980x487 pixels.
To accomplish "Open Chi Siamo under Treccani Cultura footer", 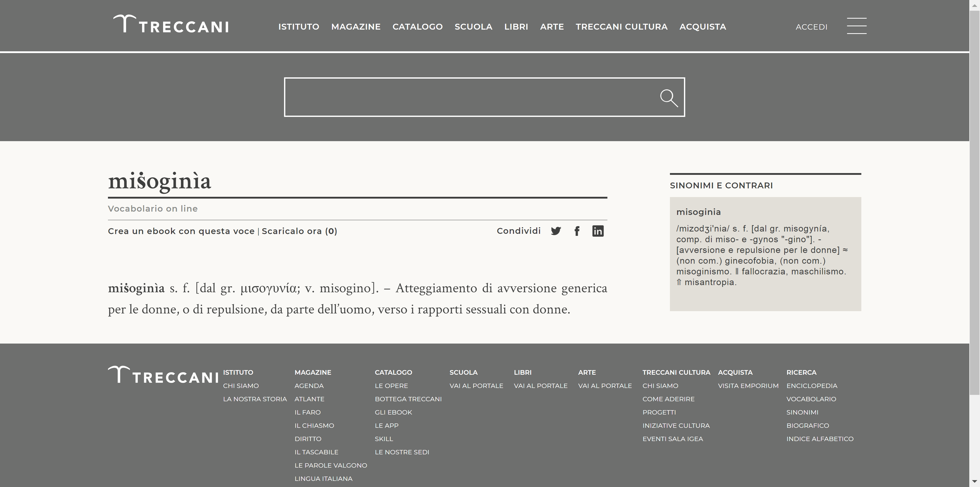I will 660,386.
